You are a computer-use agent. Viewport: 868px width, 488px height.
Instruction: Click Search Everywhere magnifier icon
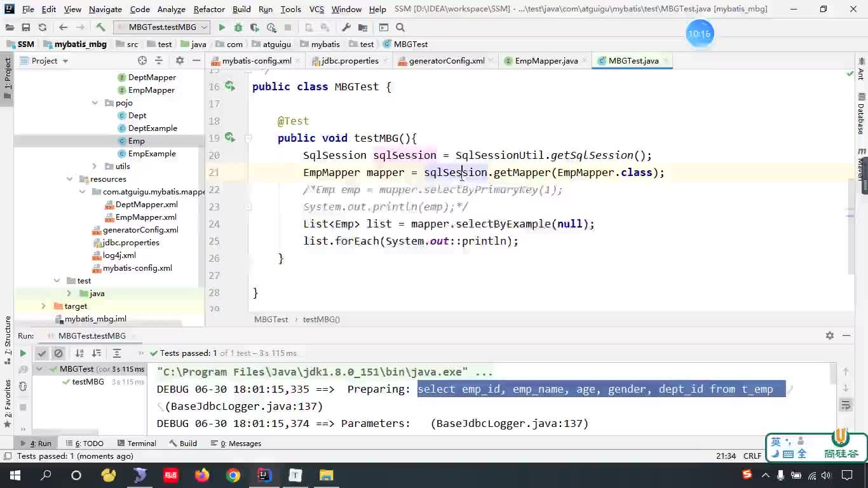click(x=400, y=27)
